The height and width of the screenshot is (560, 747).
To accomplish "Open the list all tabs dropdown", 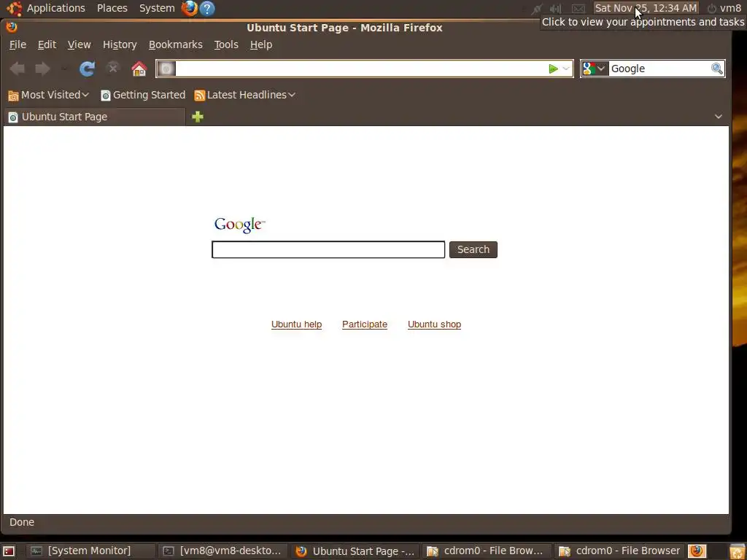I will tap(718, 117).
